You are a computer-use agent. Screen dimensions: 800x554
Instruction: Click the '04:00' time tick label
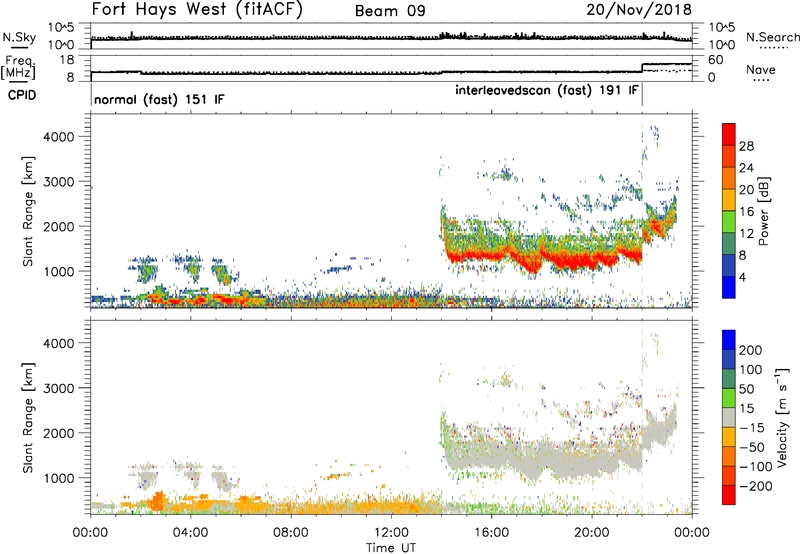click(x=191, y=533)
